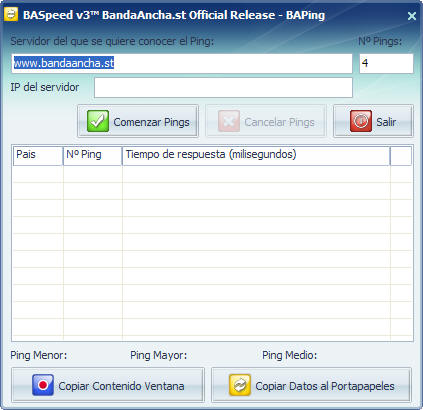This screenshot has height=410, width=423.
Task: Focus the IP del servidor text box
Action: [x=223, y=88]
